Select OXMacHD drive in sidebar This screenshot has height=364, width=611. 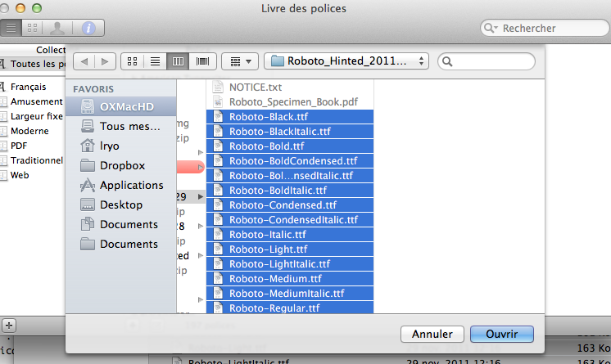tap(126, 106)
